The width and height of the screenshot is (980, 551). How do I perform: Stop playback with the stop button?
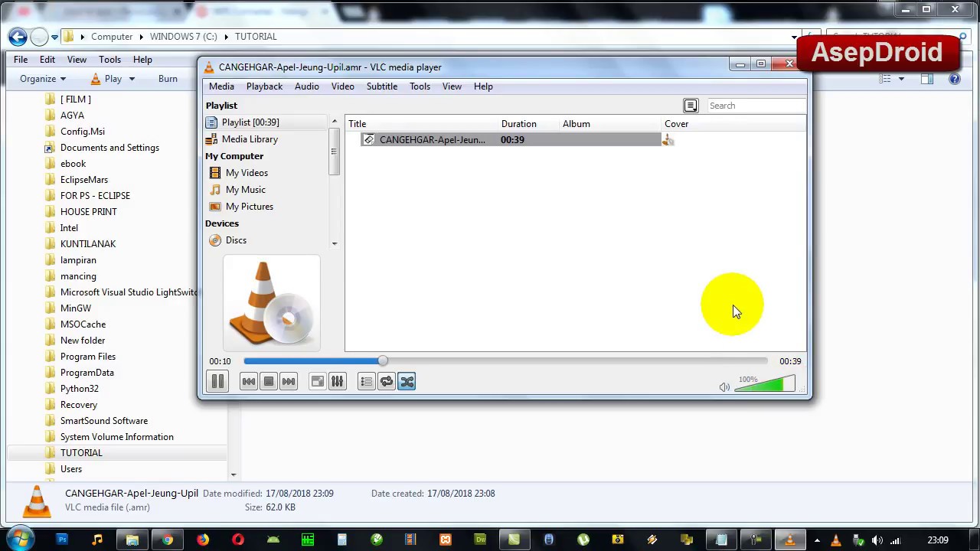(268, 381)
